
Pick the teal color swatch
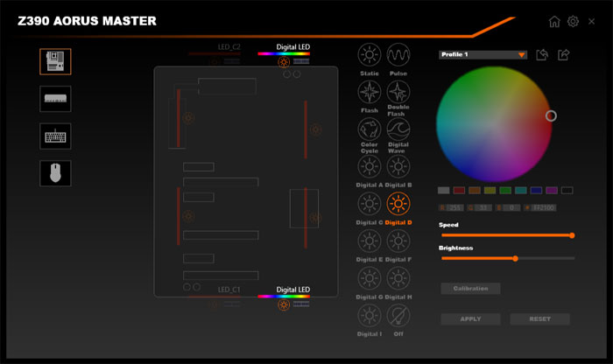click(521, 190)
